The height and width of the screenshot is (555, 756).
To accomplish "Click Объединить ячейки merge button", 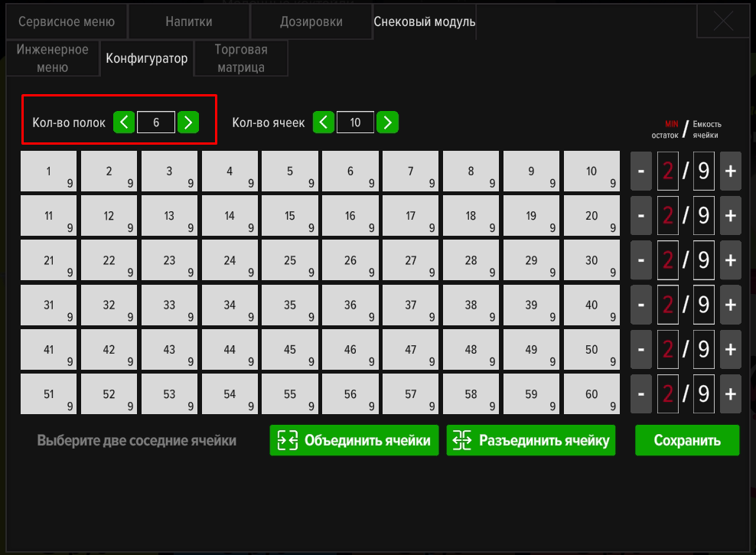I will pyautogui.click(x=354, y=440).
